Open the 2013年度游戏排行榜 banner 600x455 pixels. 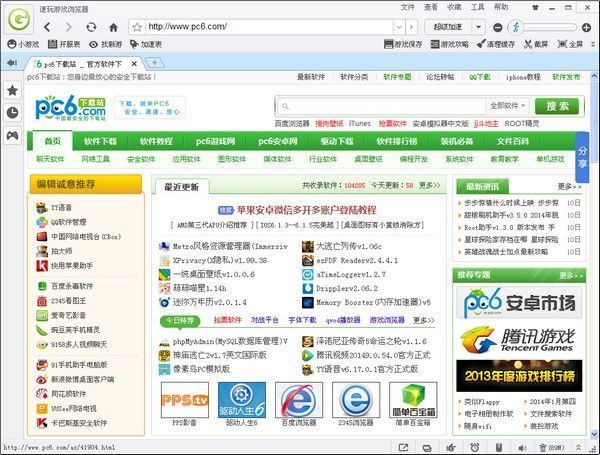519,376
